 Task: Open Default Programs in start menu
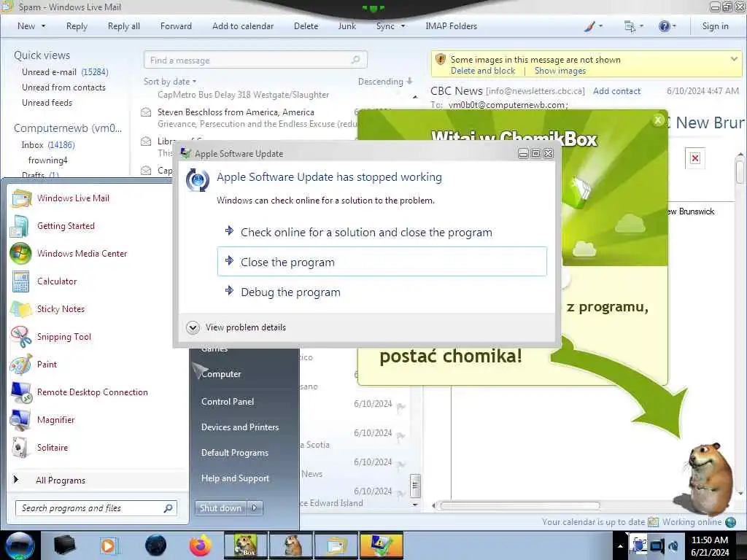pos(235,453)
